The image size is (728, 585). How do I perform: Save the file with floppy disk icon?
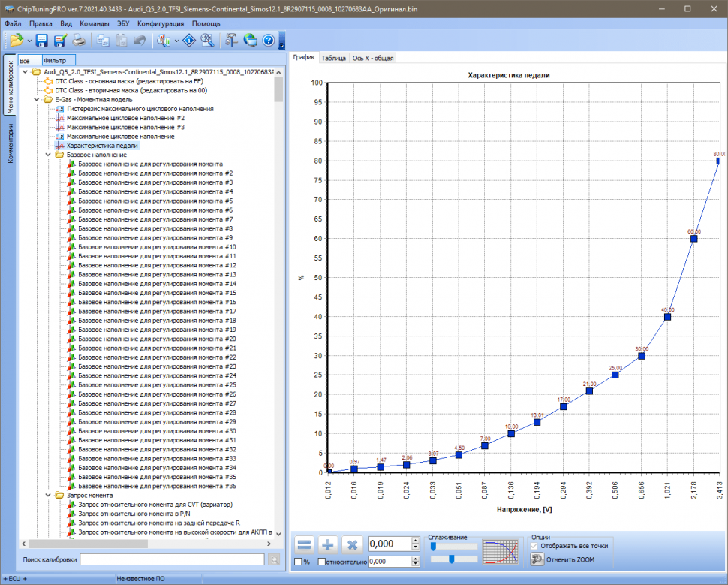coord(42,41)
